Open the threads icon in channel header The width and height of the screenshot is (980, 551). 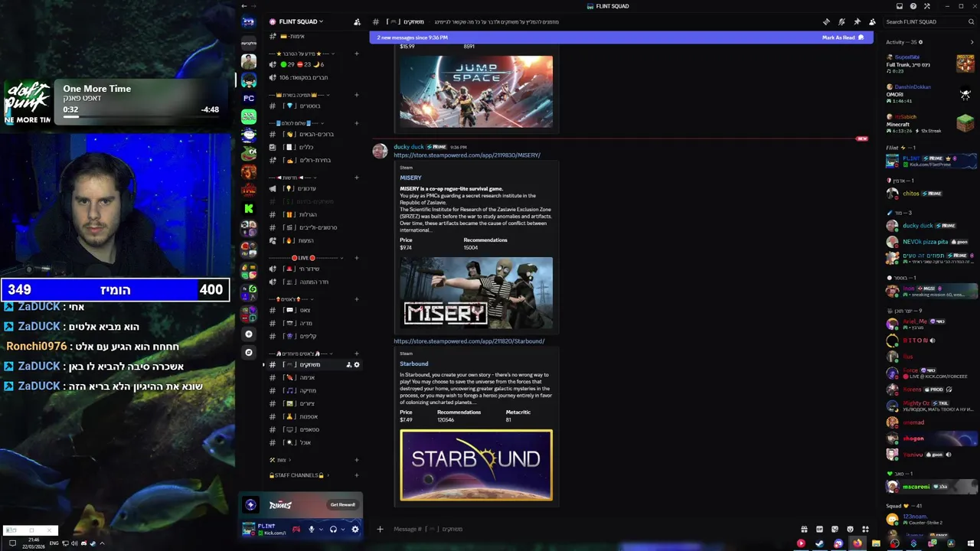point(826,21)
